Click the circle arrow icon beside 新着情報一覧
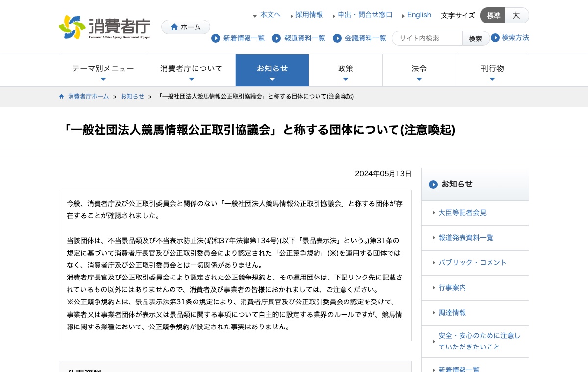 216,38
